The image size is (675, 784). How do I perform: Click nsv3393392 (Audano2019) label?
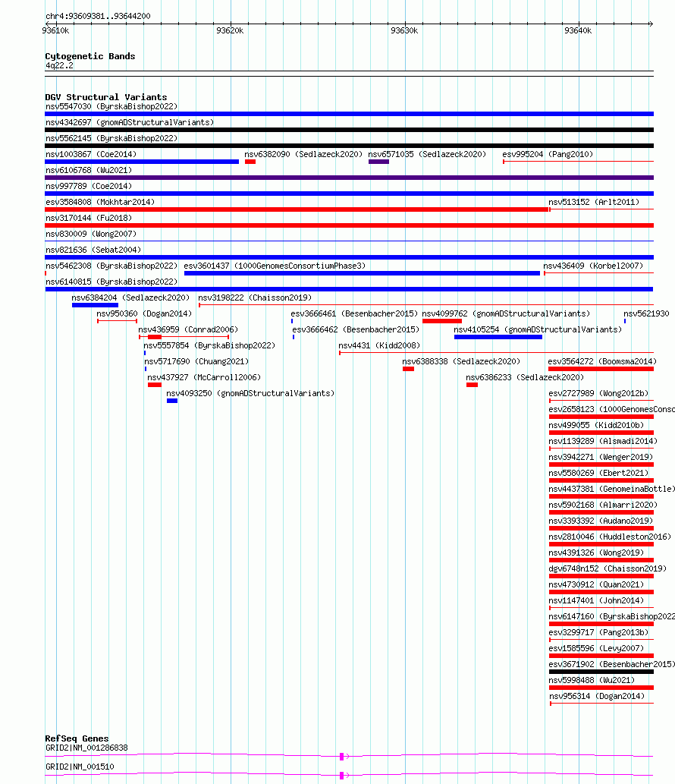click(x=601, y=522)
